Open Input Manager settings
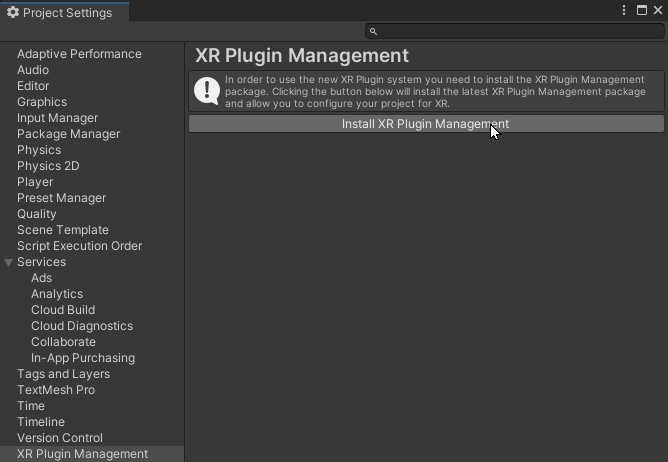 57,118
